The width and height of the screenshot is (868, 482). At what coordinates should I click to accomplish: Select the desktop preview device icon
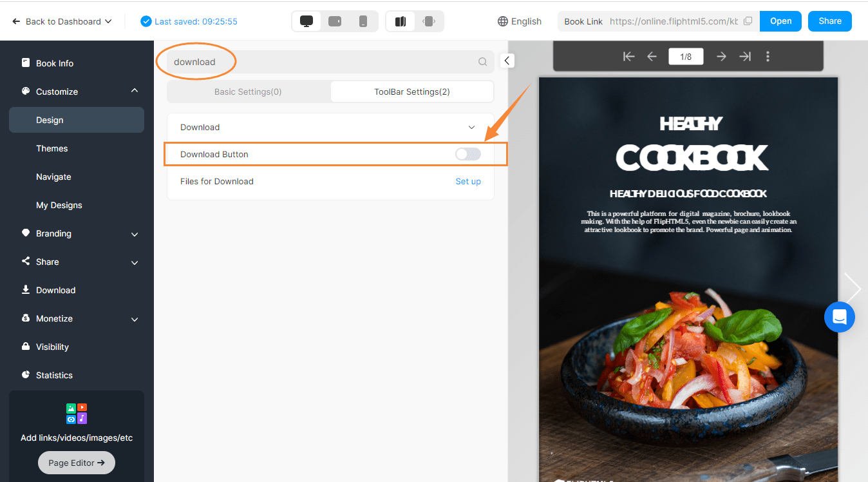tap(307, 21)
